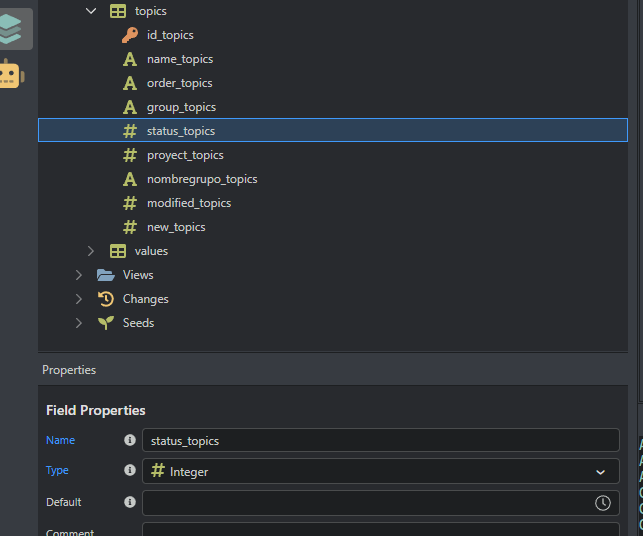Click the info icon next to Name
The image size is (643, 536).
130,440
